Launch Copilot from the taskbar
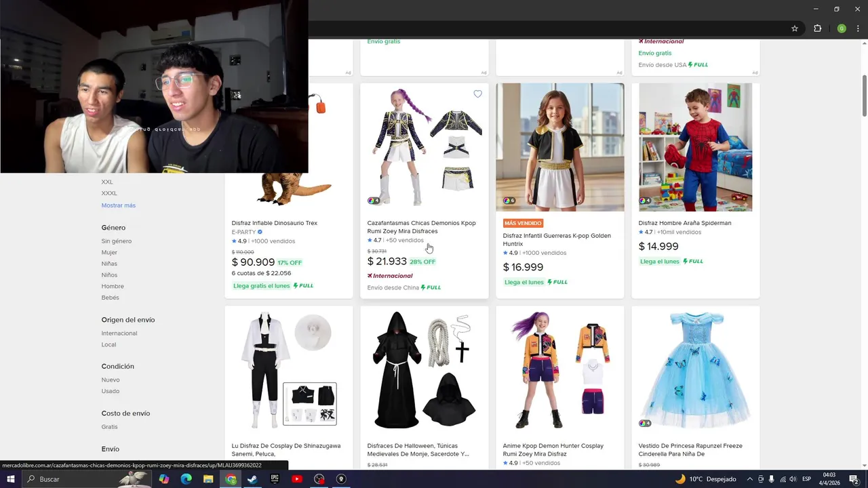Viewport: 868px width, 488px height. point(164,479)
